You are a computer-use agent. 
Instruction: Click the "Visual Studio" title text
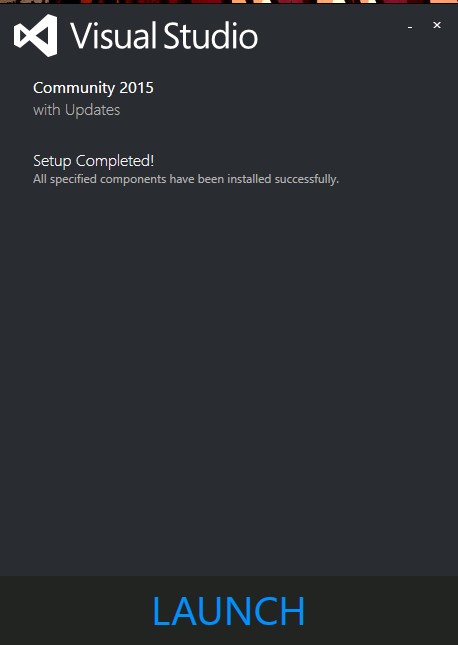point(164,36)
